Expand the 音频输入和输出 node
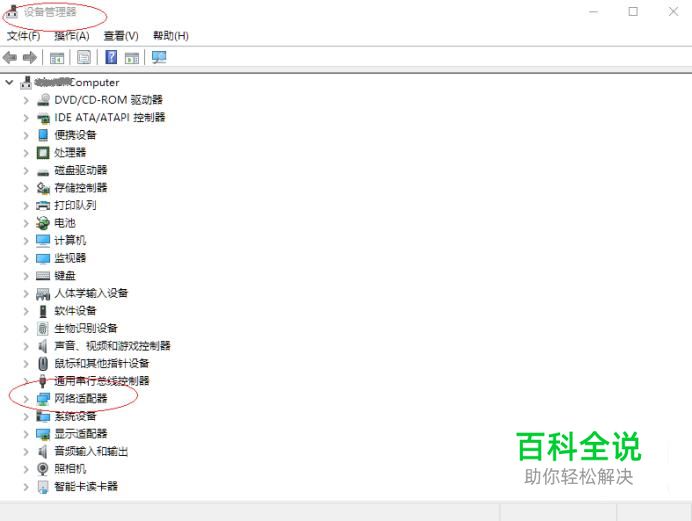Screen dimensions: 692x521 click(x=26, y=451)
